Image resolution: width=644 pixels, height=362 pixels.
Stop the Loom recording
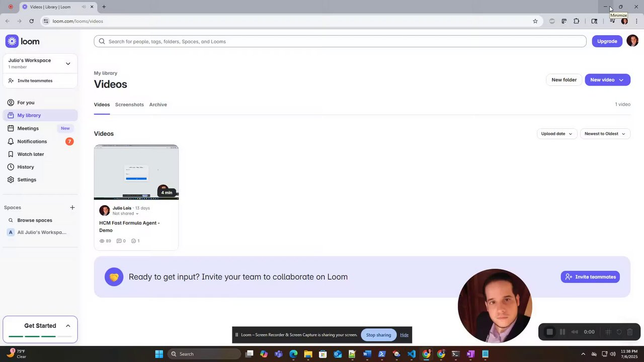[x=550, y=332]
